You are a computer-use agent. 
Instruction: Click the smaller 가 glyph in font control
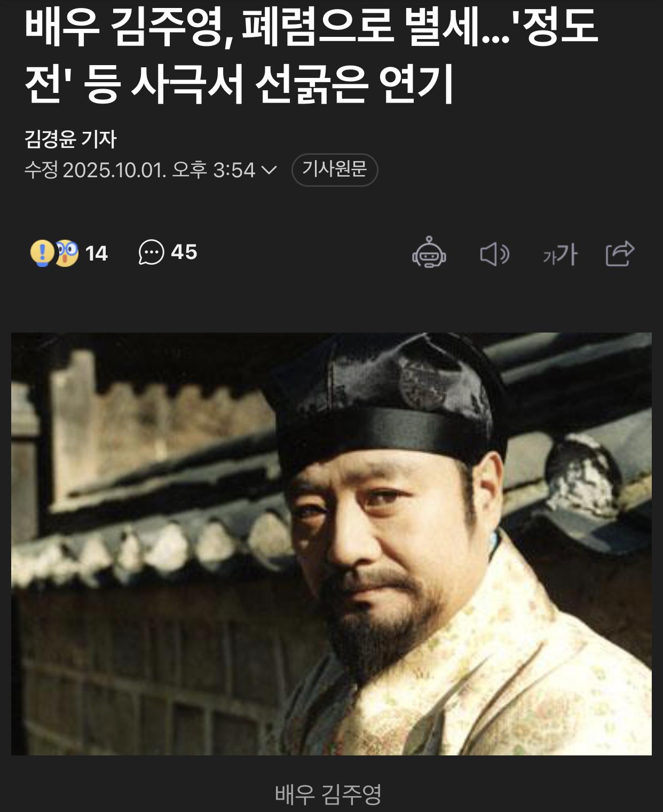(549, 257)
